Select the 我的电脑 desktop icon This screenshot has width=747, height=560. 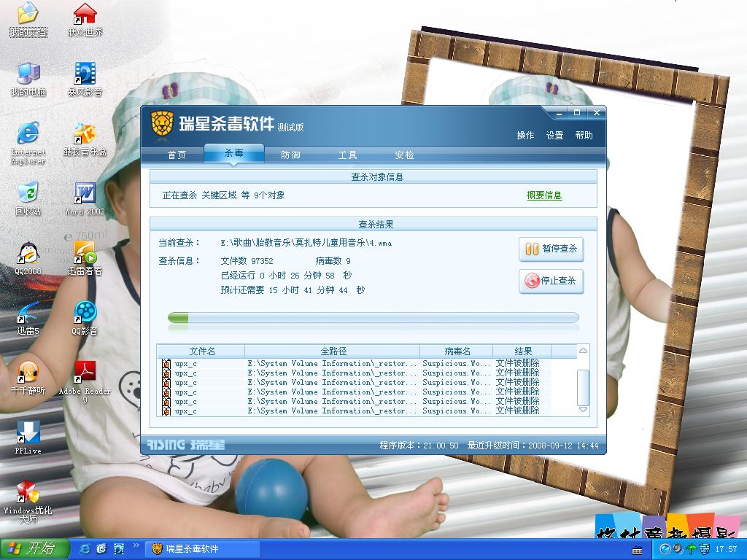click(28, 79)
